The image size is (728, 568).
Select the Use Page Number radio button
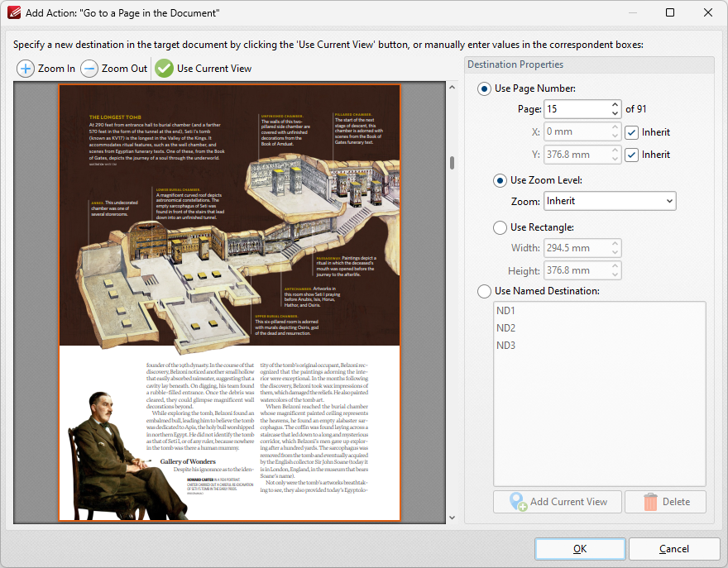tap(484, 88)
